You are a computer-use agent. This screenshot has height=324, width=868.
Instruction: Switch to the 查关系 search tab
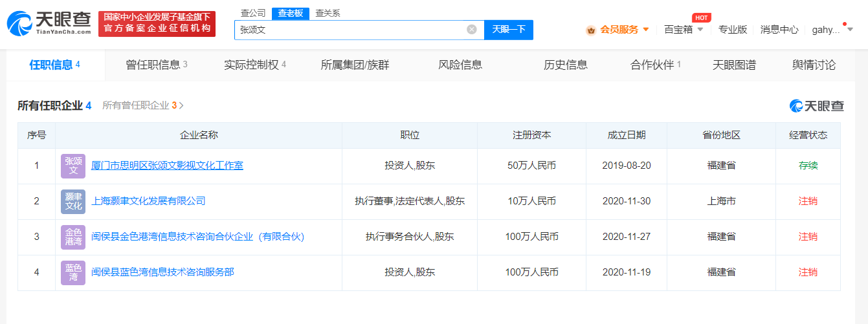[328, 13]
